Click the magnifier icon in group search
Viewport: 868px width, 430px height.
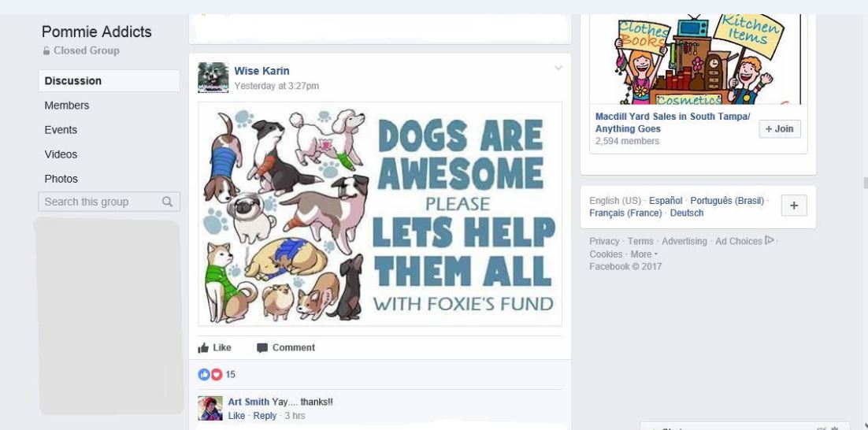(x=167, y=202)
